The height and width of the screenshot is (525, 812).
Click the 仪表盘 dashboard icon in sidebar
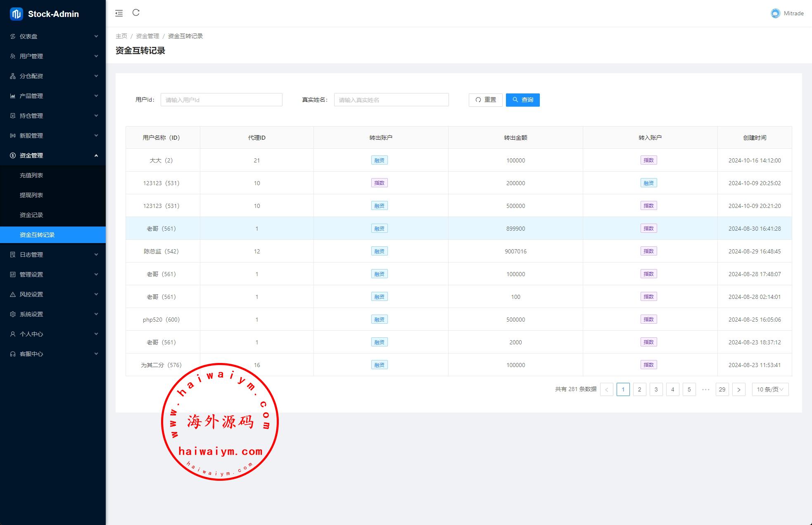13,36
